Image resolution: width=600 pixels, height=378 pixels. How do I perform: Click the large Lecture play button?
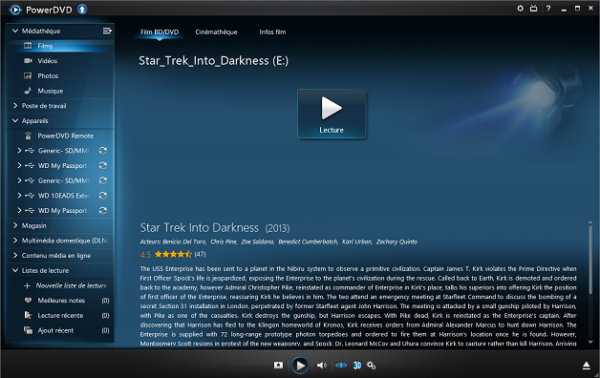pyautogui.click(x=331, y=114)
